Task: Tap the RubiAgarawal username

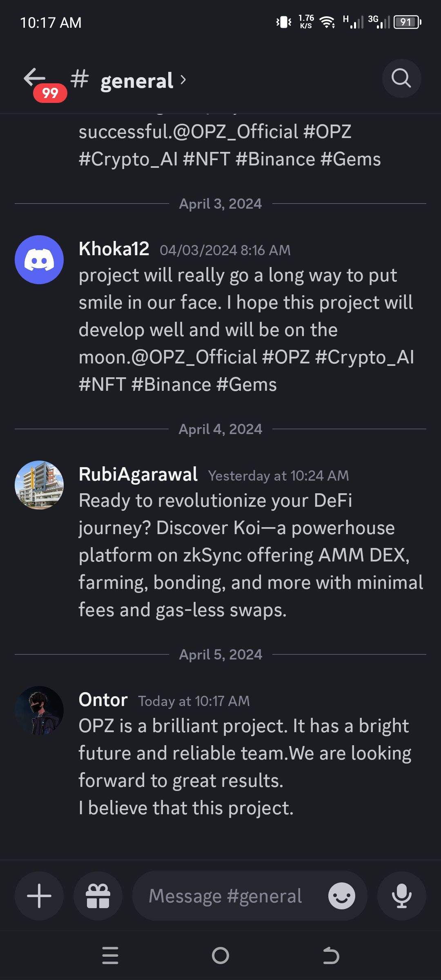Action: 138,474
